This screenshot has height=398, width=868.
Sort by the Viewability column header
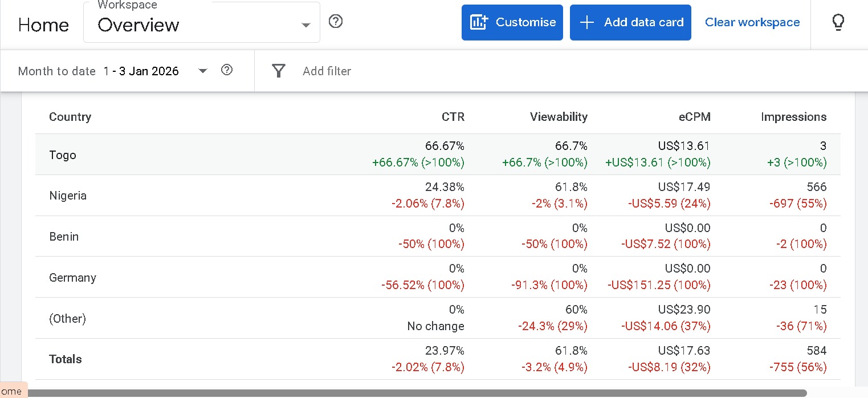pyautogui.click(x=558, y=117)
